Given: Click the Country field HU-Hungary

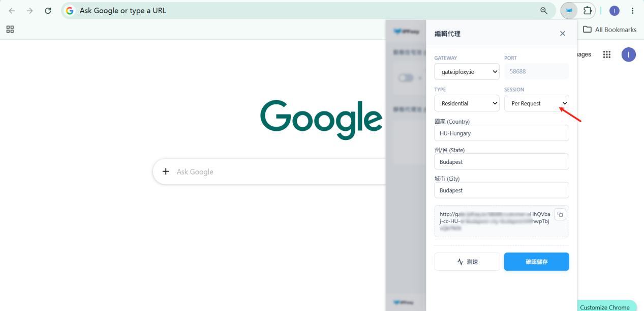Looking at the screenshot, I should point(502,133).
